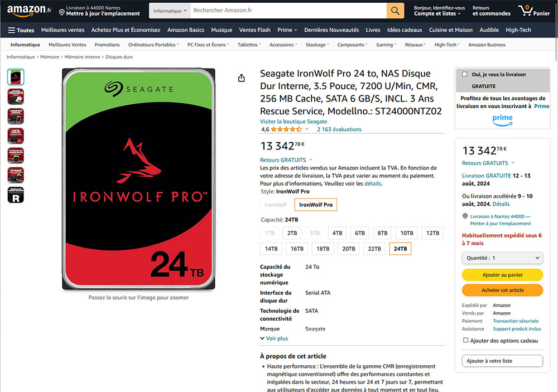Image resolution: width=558 pixels, height=392 pixels.
Task: Click the Prime logo in sidebar
Action: pos(502,119)
